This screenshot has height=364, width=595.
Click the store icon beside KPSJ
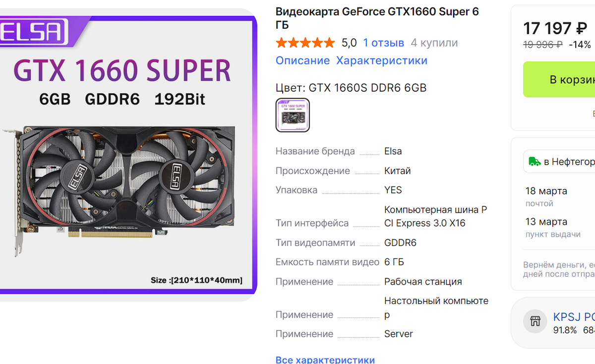(x=535, y=322)
